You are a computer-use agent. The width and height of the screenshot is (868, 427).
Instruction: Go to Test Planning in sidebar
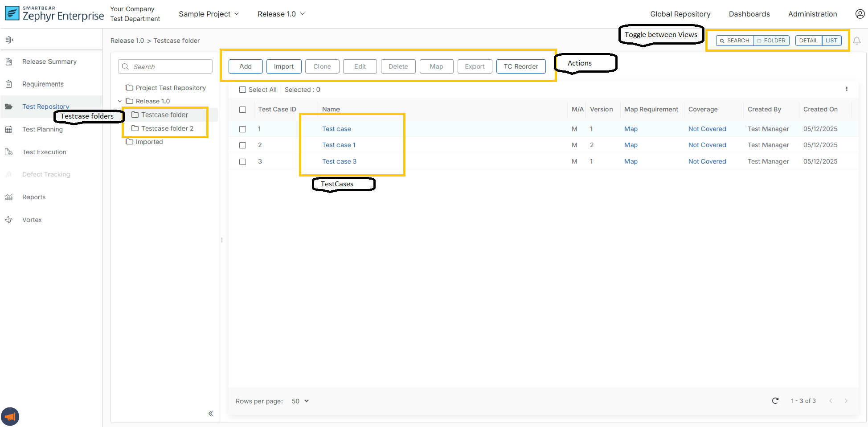pyautogui.click(x=42, y=129)
